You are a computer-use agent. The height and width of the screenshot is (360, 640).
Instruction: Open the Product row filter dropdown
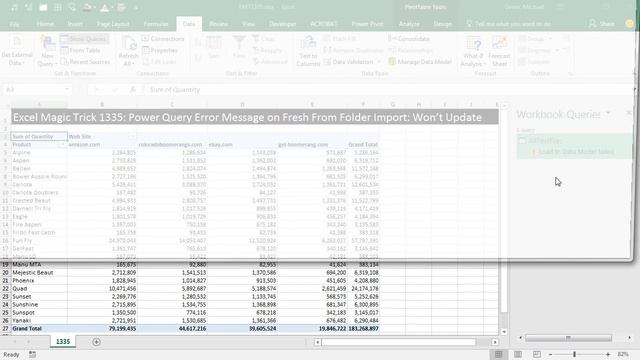point(63,144)
